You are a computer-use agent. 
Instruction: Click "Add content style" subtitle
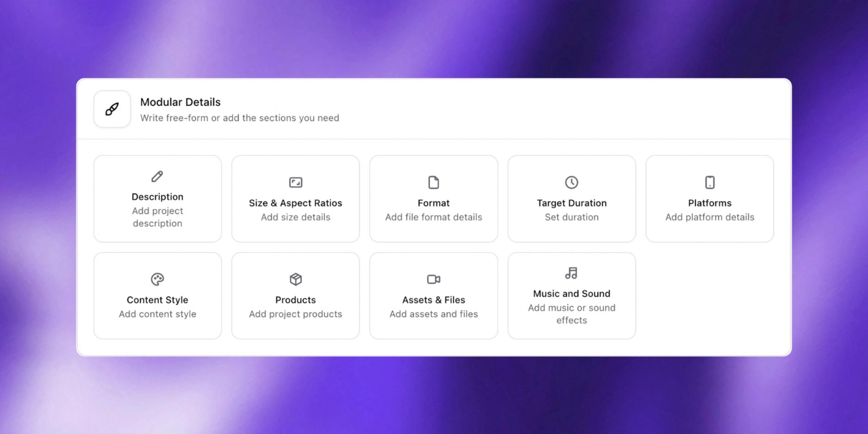point(157,314)
